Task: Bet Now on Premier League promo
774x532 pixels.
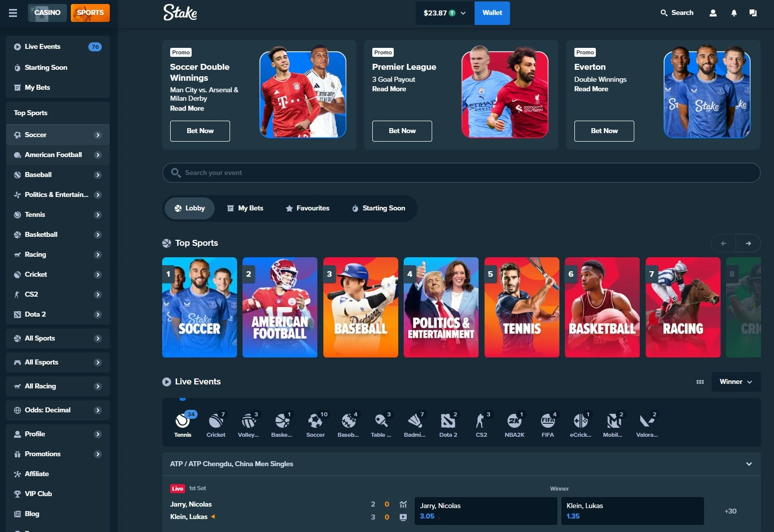Action: click(x=402, y=131)
